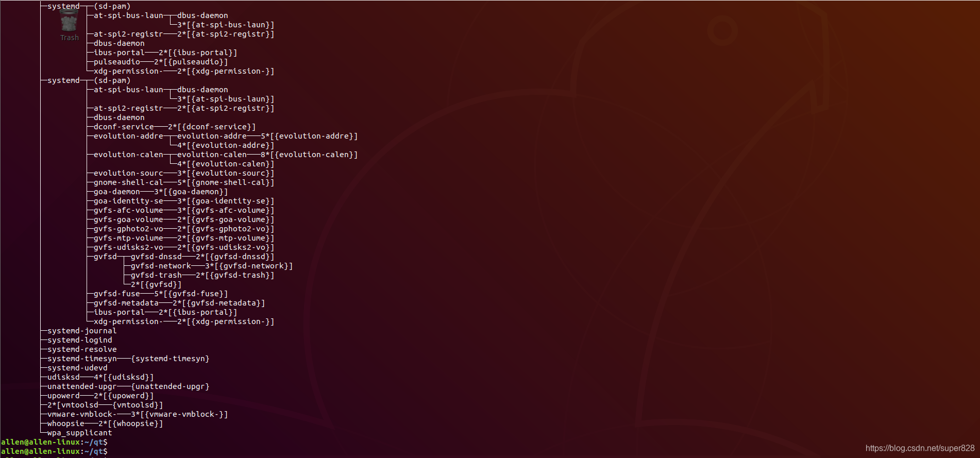
Task: Click the systemd-logind process entry
Action: pos(80,340)
